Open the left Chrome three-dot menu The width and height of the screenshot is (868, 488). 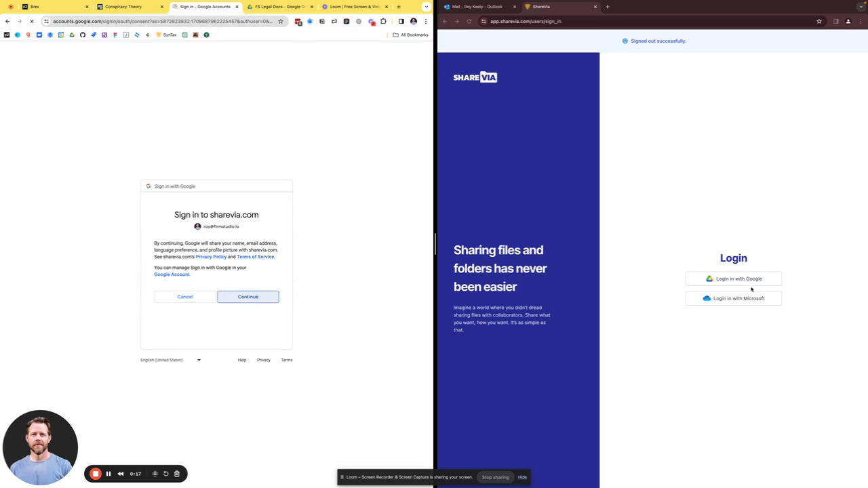coord(426,21)
